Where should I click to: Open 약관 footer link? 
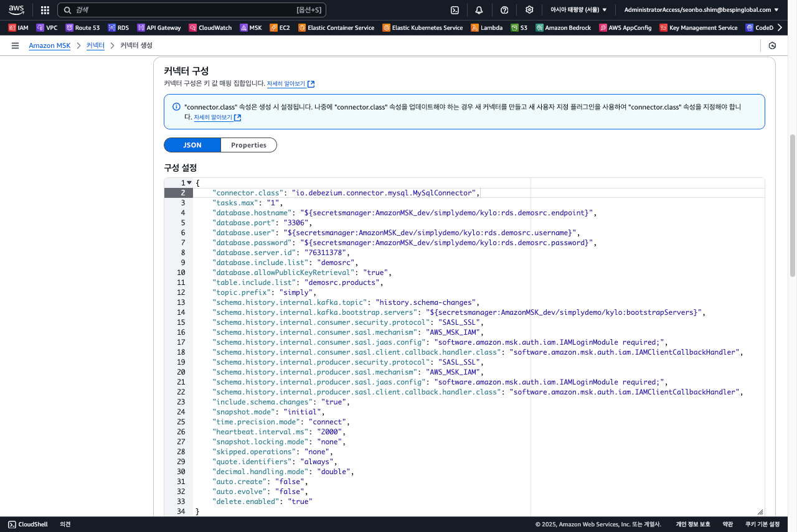[x=727, y=525]
